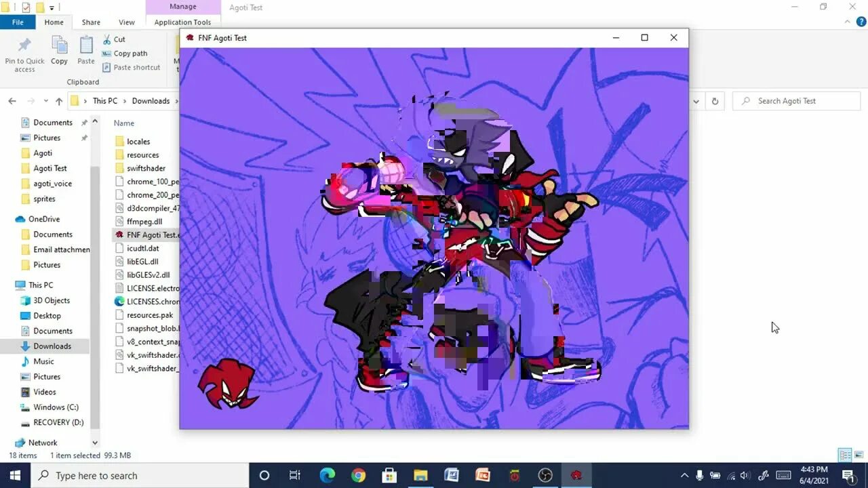Open Task View on the taskbar
This screenshot has height=488, width=868.
coord(295,475)
